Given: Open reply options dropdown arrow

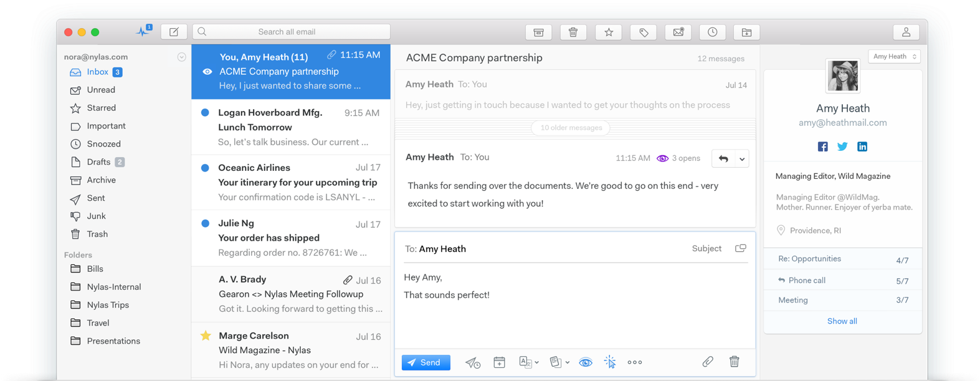Looking at the screenshot, I should tap(742, 159).
